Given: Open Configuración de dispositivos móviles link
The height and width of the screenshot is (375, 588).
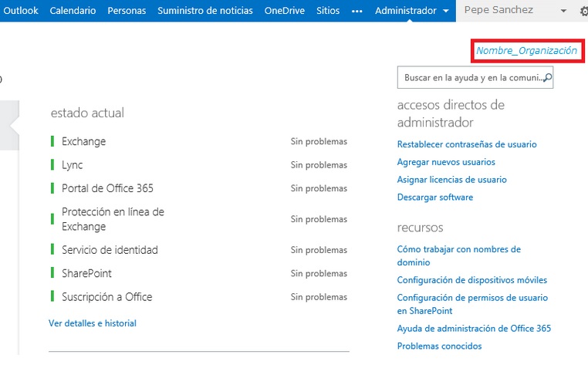Looking at the screenshot, I should (471, 280).
